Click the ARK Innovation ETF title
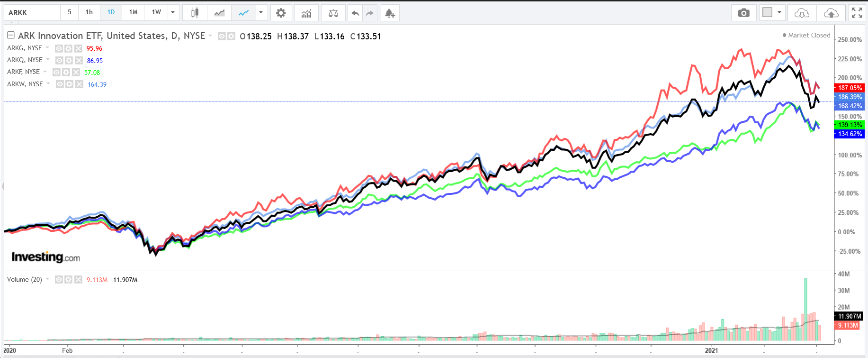 [112, 36]
